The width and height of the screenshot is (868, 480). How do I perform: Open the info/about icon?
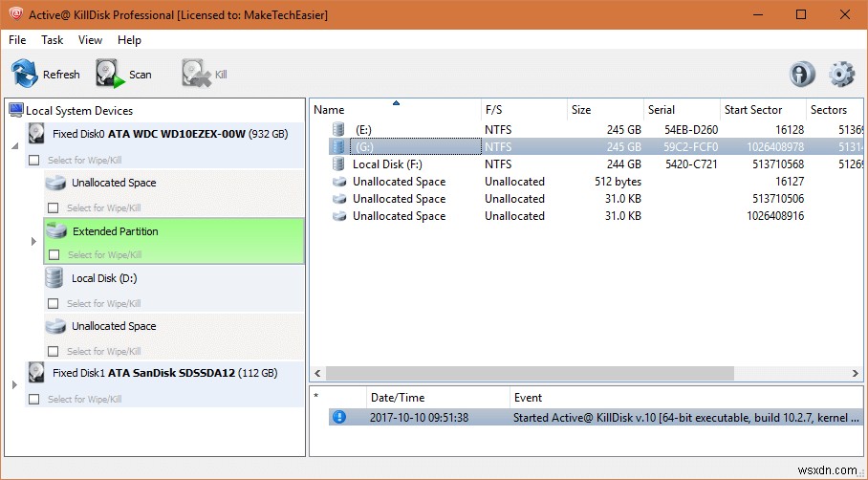[802, 75]
